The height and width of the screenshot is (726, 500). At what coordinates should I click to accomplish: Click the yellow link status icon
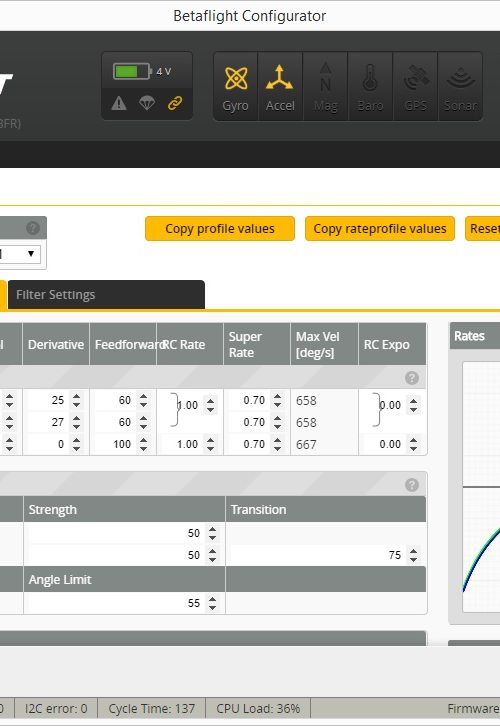[x=175, y=103]
